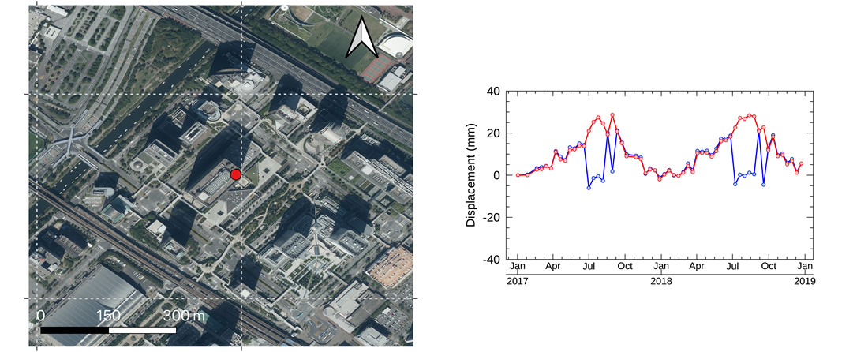The image size is (868, 352).
Task: Click the '150' scale bar label
Action: tap(109, 316)
